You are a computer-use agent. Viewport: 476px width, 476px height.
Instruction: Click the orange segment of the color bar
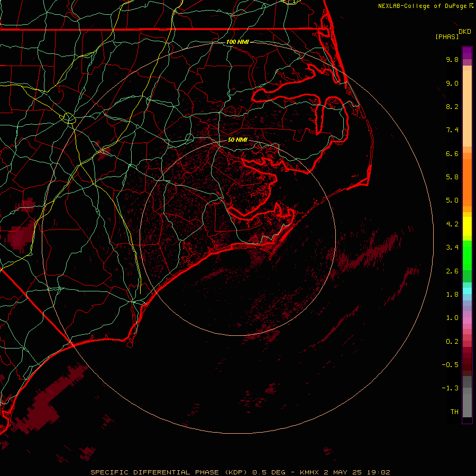tap(467, 182)
